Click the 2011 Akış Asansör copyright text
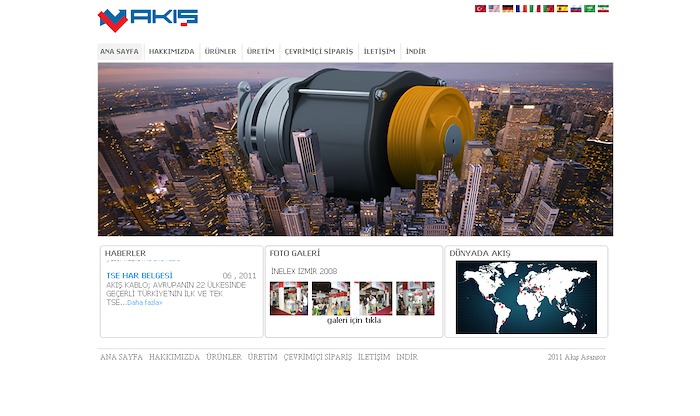The image size is (700, 416). (577, 357)
